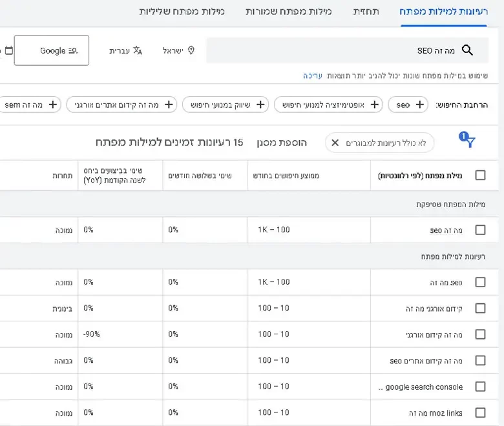504x426 pixels.
Task: Sort by תחרות column header
Action: point(63,176)
